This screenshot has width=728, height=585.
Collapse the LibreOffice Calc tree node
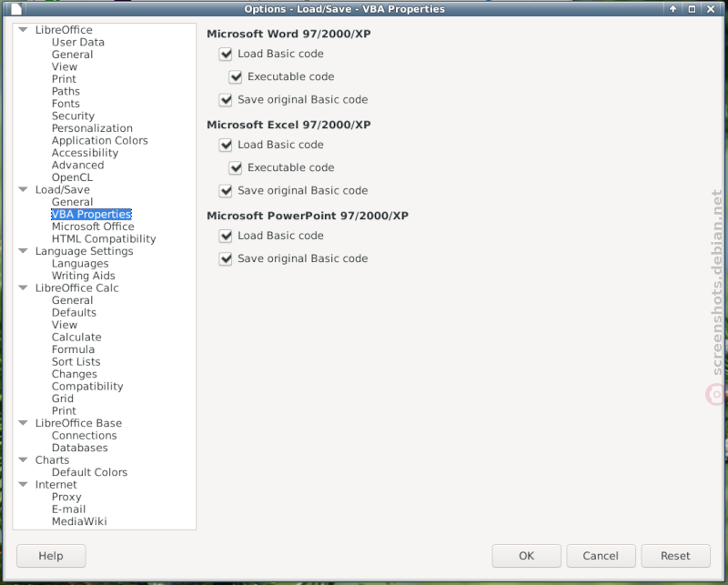tap(23, 287)
